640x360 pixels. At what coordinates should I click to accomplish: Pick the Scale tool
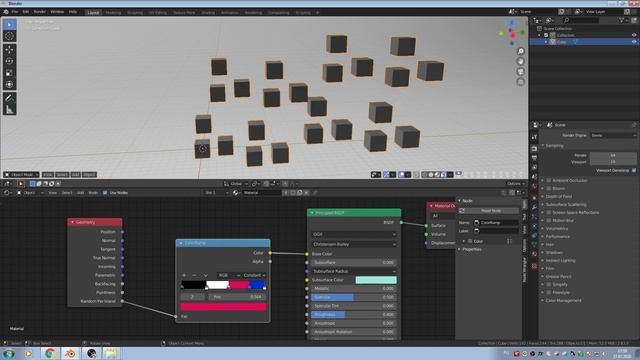point(9,73)
